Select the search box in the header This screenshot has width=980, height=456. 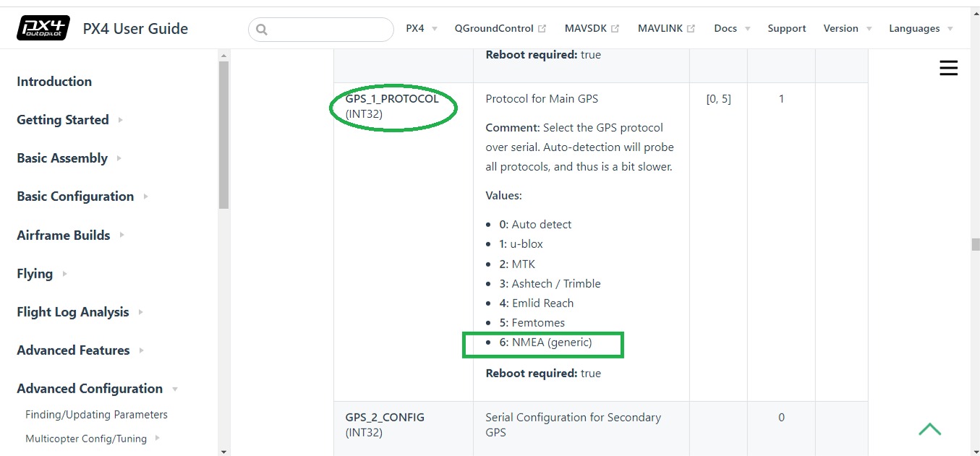(x=320, y=29)
